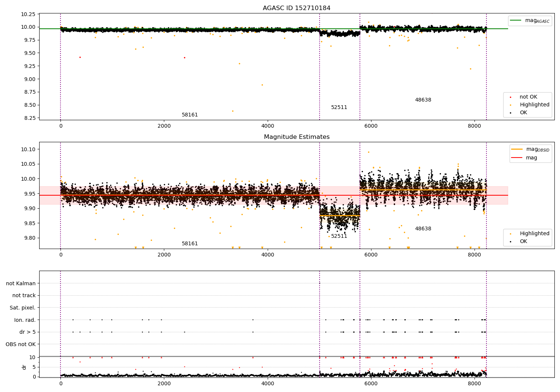Click the plot title "AGASC ID 152710184"
The height and width of the screenshot is (392, 560).
296,8
